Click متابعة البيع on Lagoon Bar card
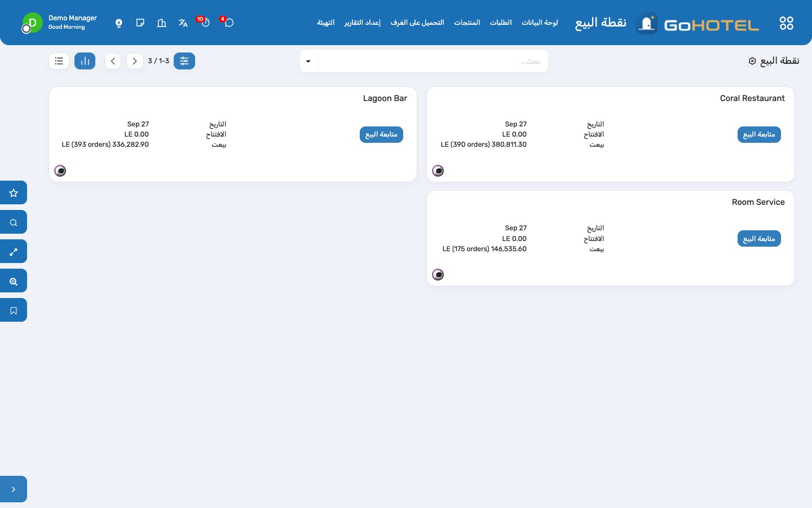 click(x=381, y=134)
